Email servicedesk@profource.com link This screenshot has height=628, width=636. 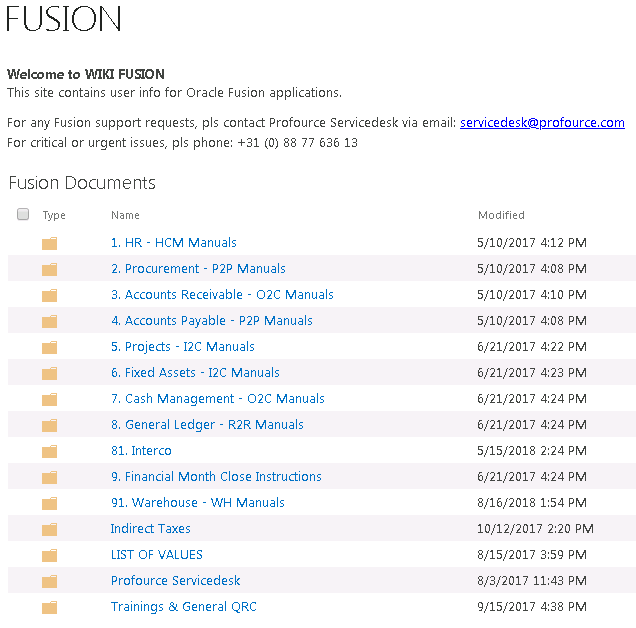(x=542, y=123)
